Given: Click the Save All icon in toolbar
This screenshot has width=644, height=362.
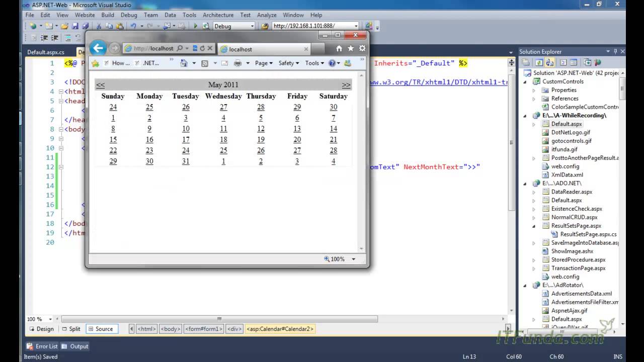Looking at the screenshot, I should pyautogui.click(x=85, y=26).
